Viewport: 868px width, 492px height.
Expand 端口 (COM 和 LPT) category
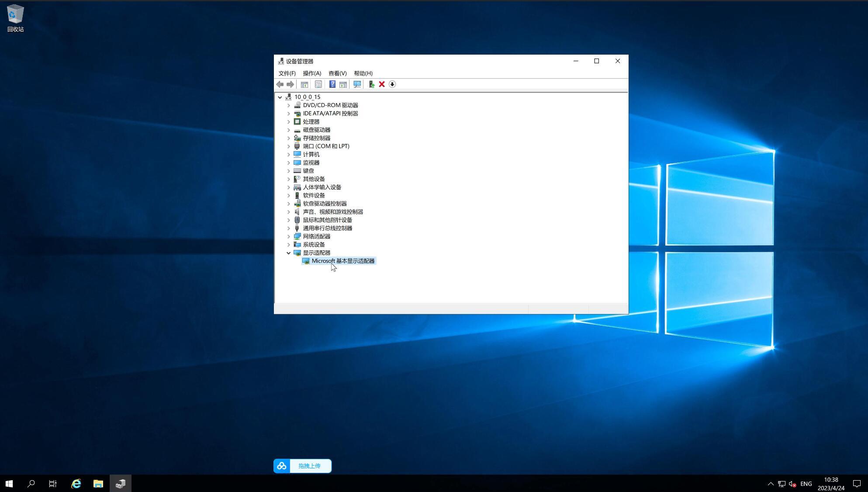click(x=288, y=146)
